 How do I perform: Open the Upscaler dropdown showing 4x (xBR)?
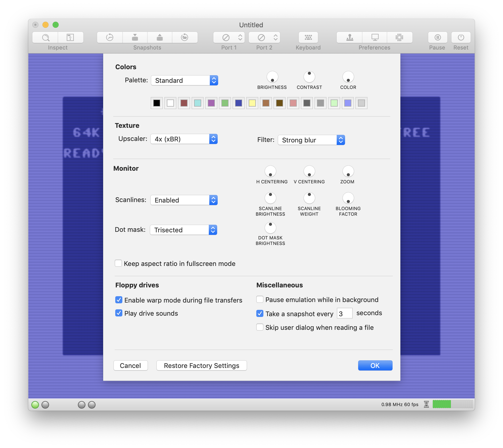[184, 139]
